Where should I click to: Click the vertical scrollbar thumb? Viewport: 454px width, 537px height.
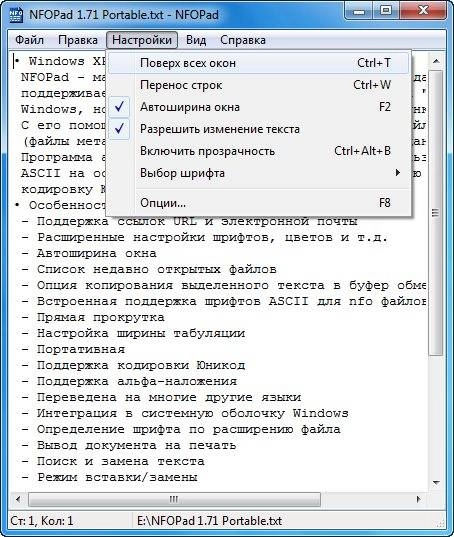pyautogui.click(x=436, y=213)
